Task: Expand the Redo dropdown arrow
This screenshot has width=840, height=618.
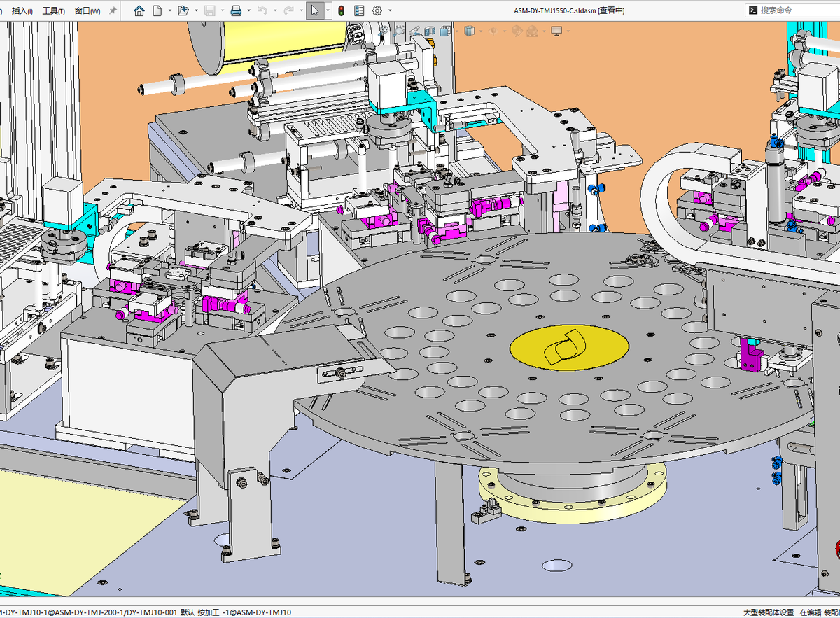Action: pyautogui.click(x=301, y=11)
